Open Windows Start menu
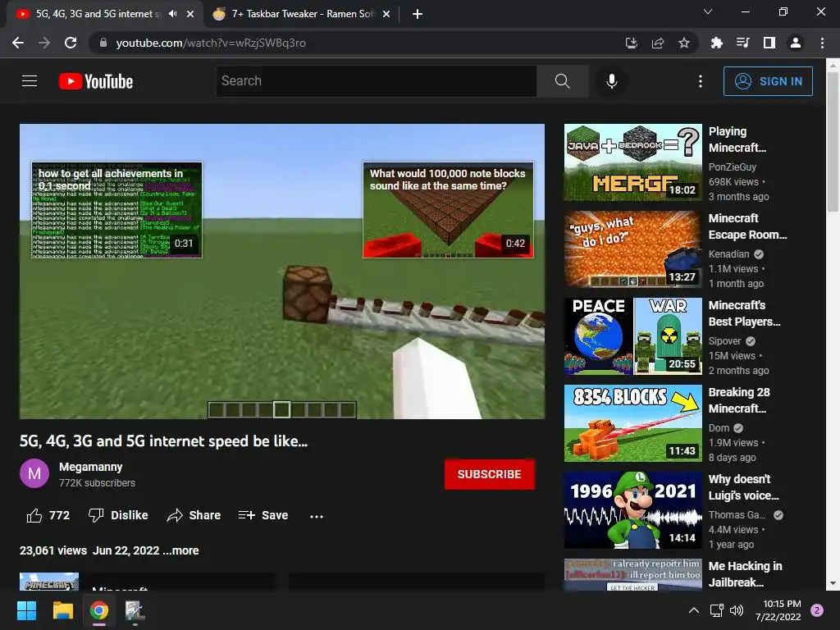This screenshot has height=630, width=840. (x=27, y=610)
